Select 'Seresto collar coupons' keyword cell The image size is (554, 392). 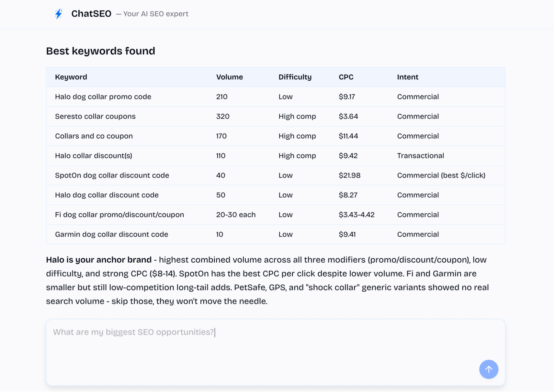click(x=95, y=116)
